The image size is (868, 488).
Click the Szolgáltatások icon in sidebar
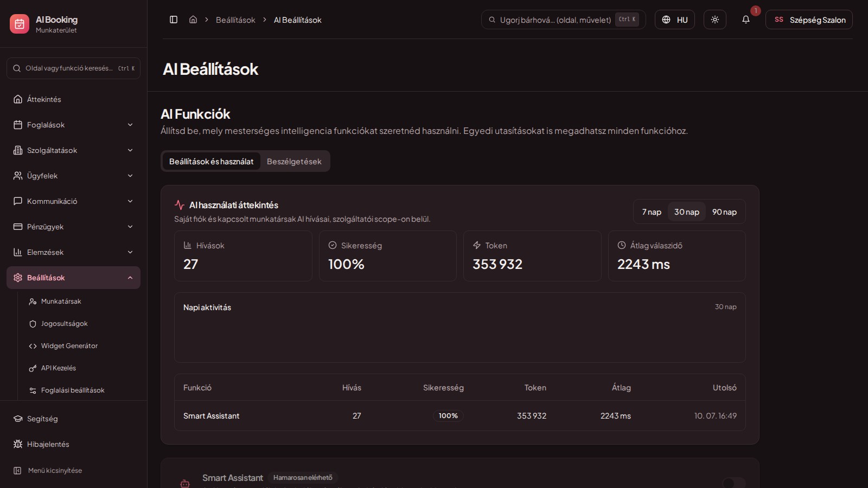coord(18,150)
